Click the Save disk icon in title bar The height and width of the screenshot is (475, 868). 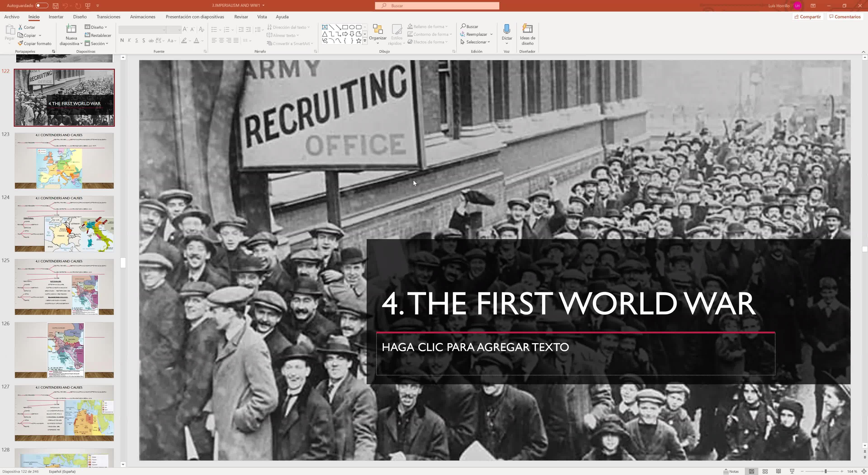[x=56, y=6]
